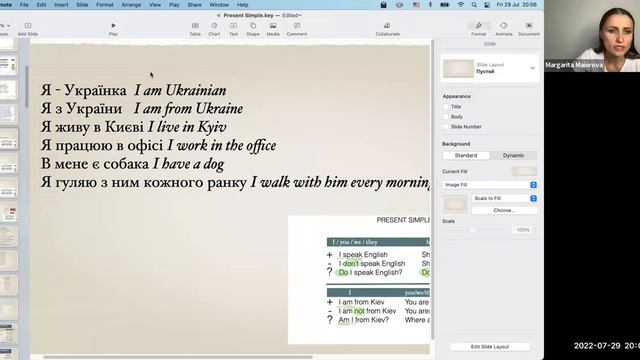Open the Slide menu
The image size is (640, 360).
(82, 5)
